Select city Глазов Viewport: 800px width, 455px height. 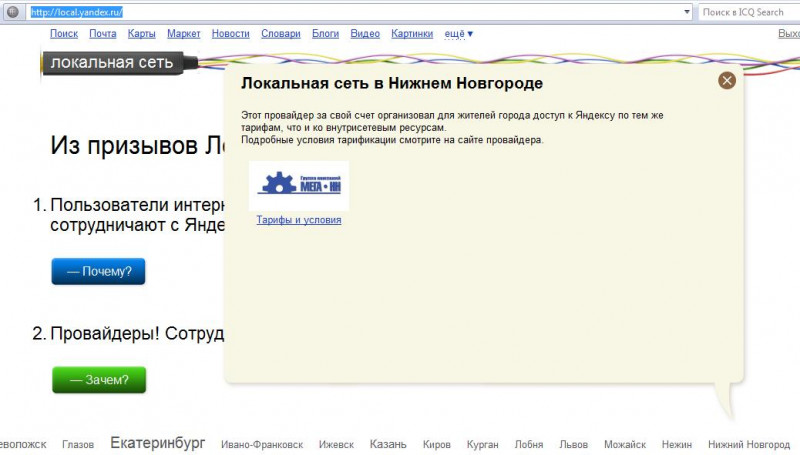click(x=78, y=445)
